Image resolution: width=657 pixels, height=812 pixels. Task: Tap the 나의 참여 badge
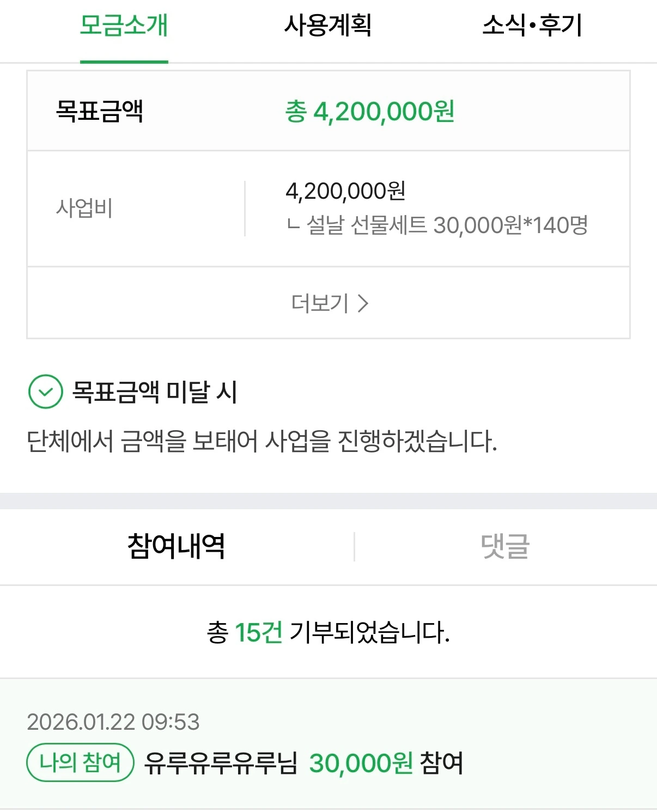coord(80,762)
